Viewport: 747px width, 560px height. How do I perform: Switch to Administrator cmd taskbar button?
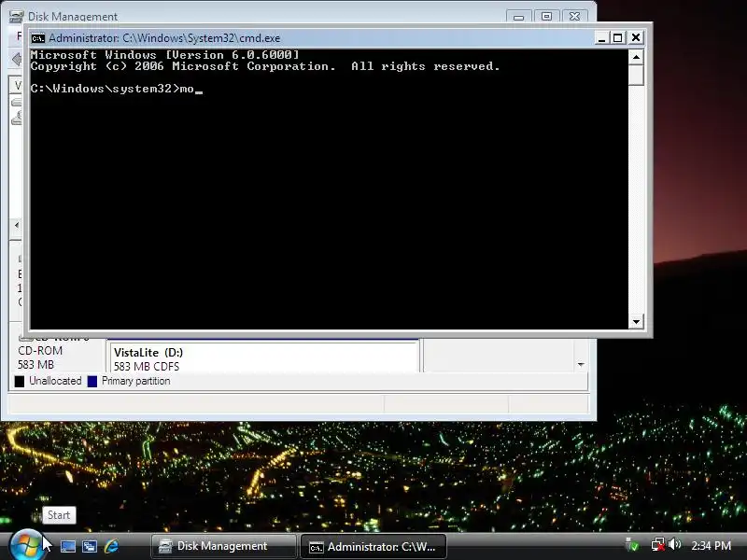pos(373,547)
